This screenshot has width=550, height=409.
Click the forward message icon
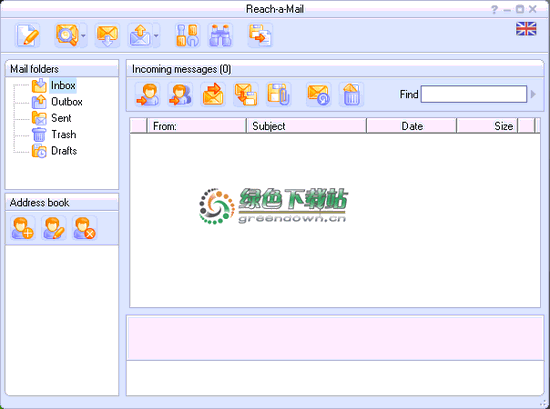(x=213, y=94)
